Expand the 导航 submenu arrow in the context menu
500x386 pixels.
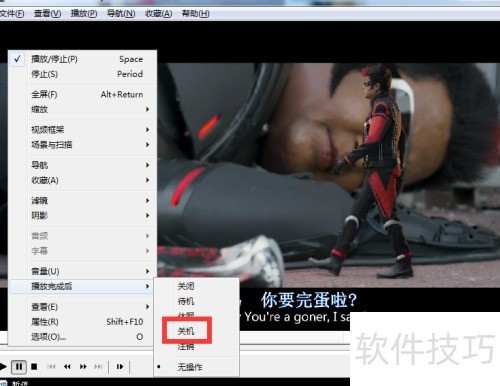tap(147, 165)
